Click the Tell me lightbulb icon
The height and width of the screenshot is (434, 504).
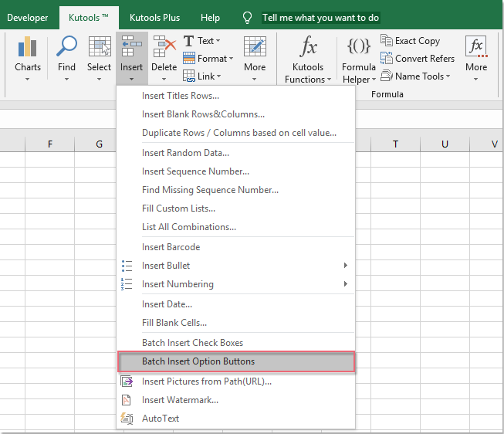[x=247, y=18]
